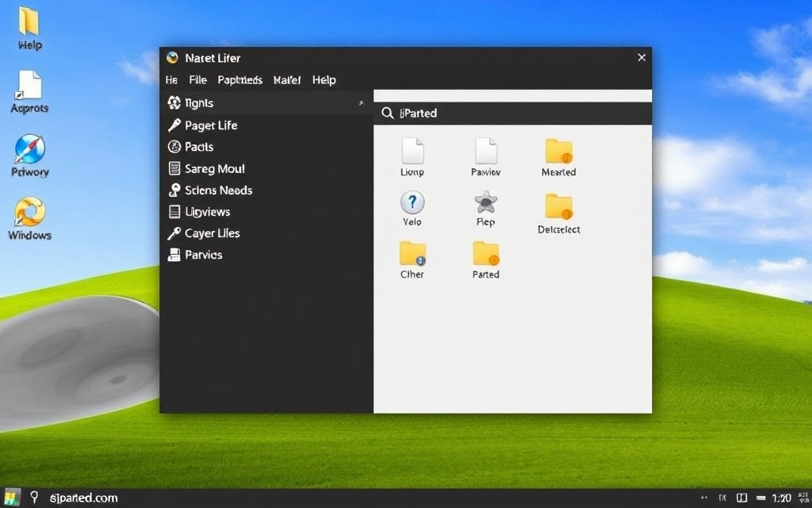The image size is (812, 508).
Task: Click the taskbar clock
Action: click(781, 498)
